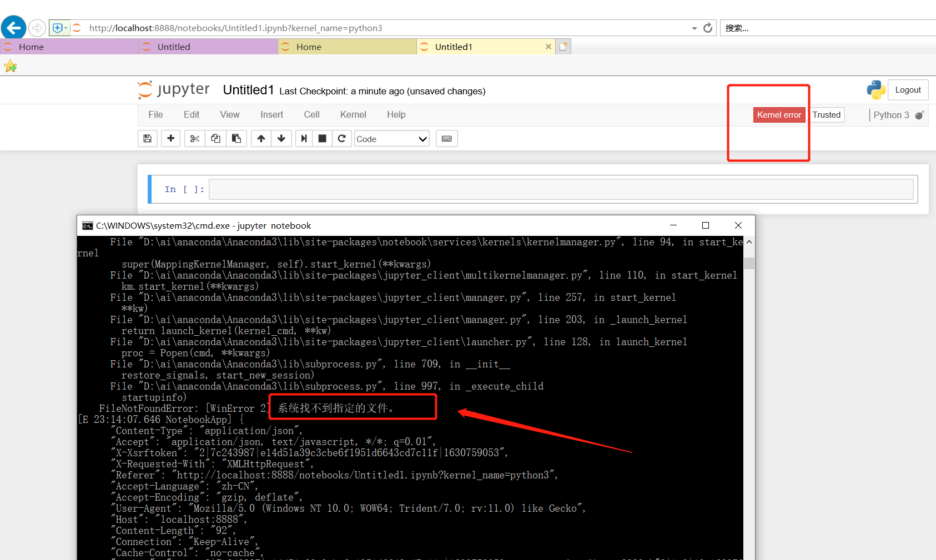Move selected cell down arrow
This screenshot has height=560, width=936.
(281, 138)
